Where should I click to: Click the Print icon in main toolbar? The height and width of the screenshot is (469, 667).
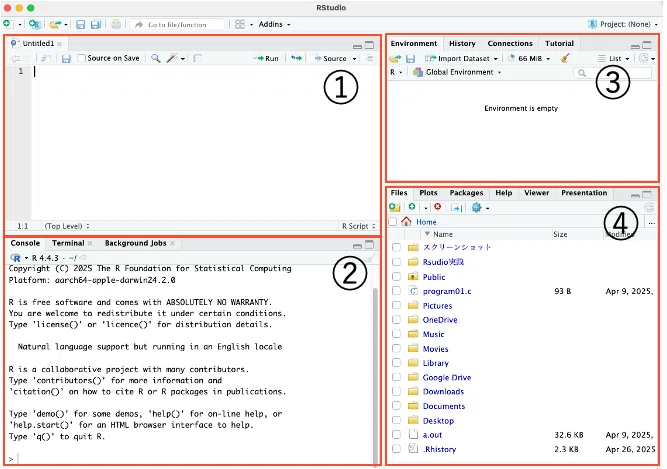pyautogui.click(x=116, y=24)
